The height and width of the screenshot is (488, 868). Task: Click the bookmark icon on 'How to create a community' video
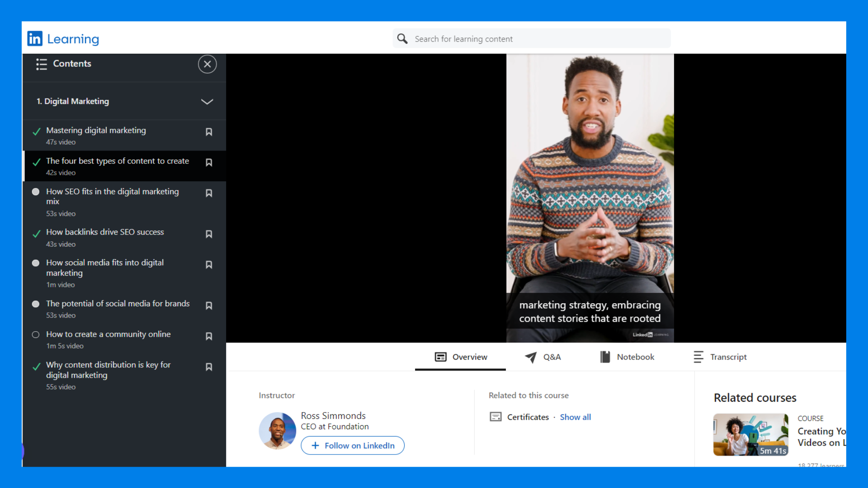pyautogui.click(x=209, y=336)
